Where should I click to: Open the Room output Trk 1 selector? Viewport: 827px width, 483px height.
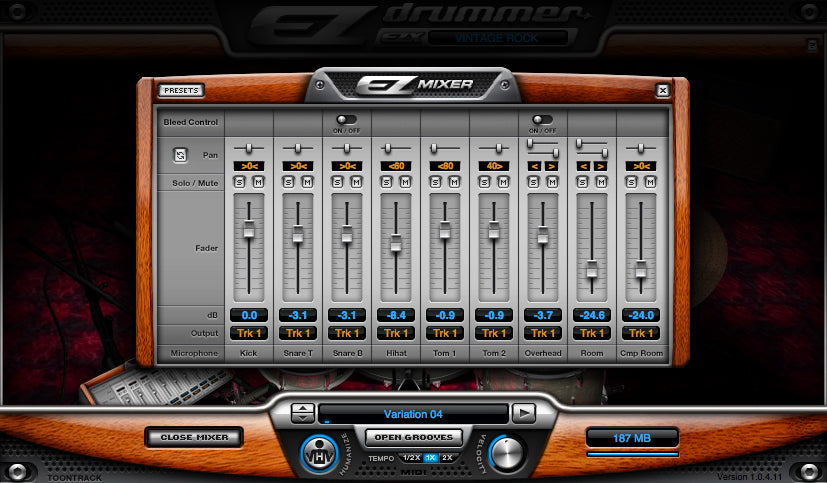click(x=591, y=333)
